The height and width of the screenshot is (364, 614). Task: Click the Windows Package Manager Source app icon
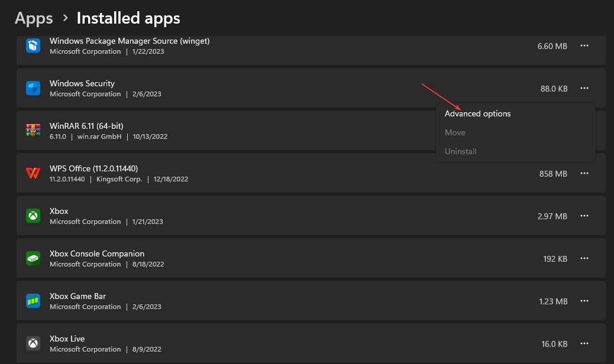pos(33,45)
